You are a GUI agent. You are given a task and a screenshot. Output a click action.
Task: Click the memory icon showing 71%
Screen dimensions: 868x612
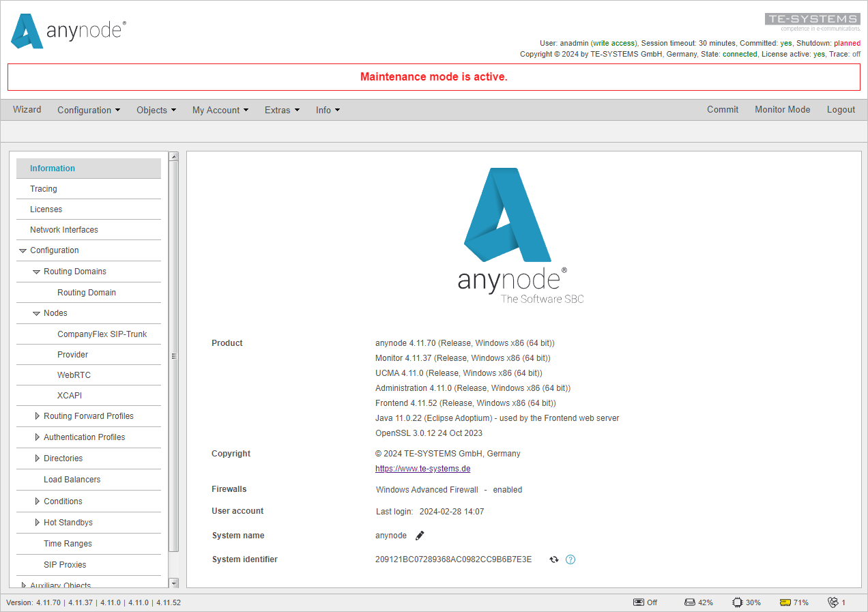[783, 602]
